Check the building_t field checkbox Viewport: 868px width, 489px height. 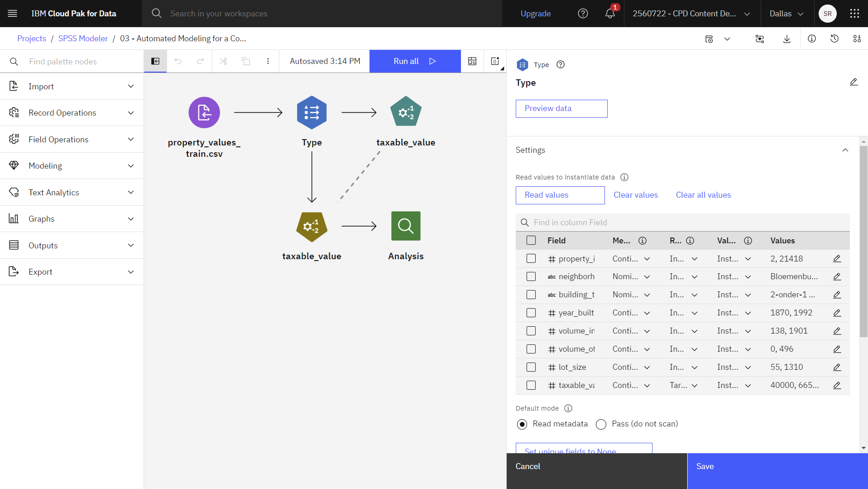point(531,295)
